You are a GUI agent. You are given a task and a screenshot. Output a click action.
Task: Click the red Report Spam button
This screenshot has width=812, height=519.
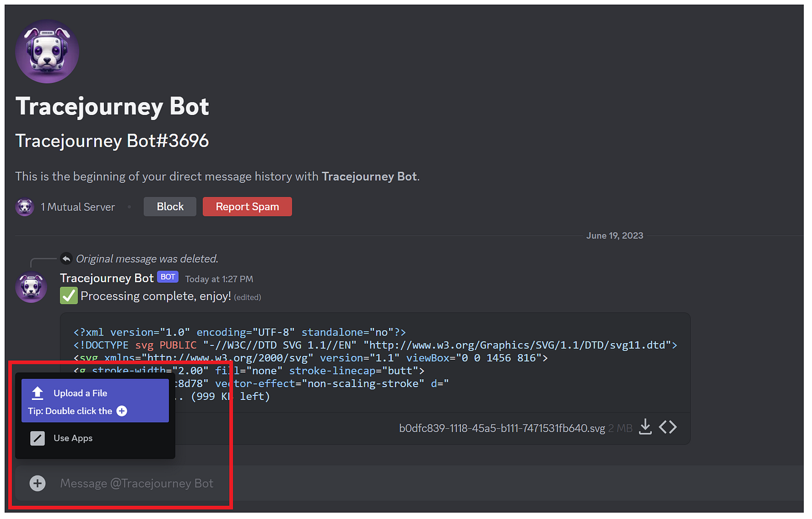click(247, 207)
